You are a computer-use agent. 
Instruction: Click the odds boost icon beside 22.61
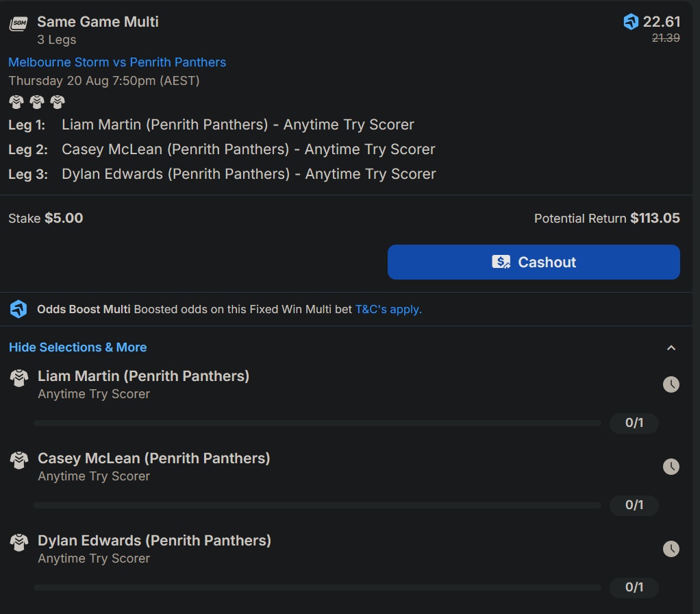(631, 21)
